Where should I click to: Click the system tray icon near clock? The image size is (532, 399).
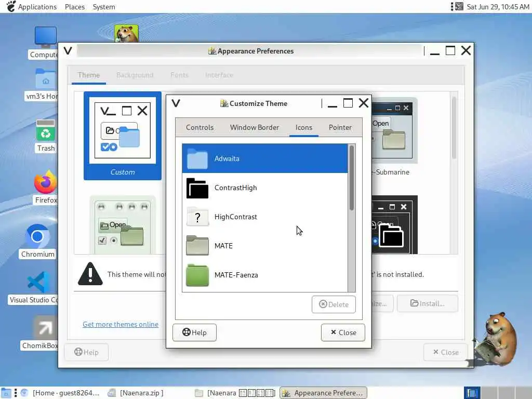pyautogui.click(x=459, y=6)
